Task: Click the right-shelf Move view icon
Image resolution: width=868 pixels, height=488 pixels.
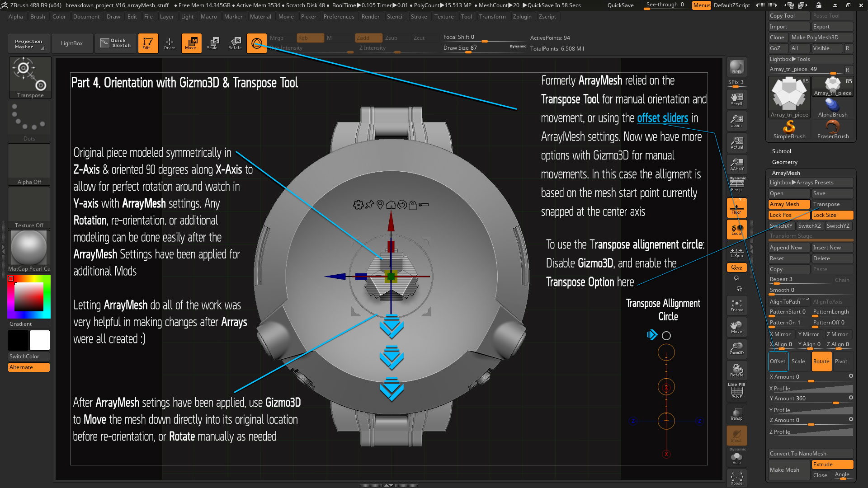Action: coord(736,327)
